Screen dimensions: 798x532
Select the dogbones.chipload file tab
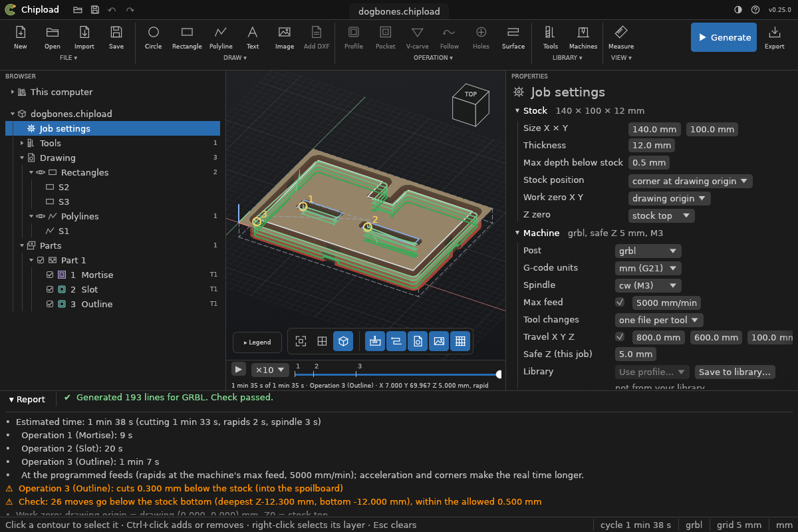[x=399, y=11]
